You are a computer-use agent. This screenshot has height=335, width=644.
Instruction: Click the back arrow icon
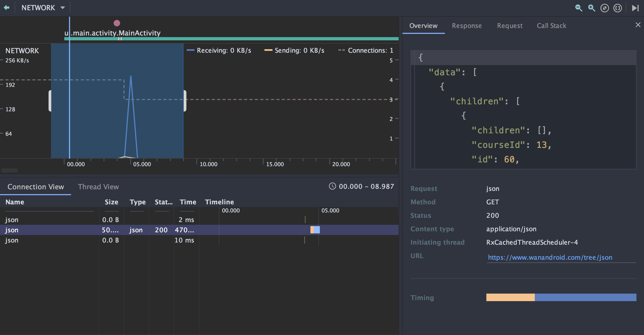[7, 8]
